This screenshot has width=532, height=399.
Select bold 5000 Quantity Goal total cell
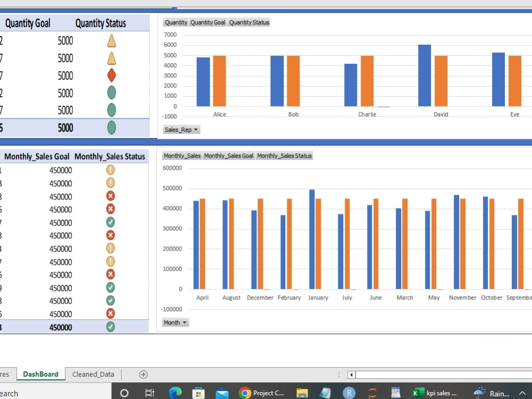point(65,128)
